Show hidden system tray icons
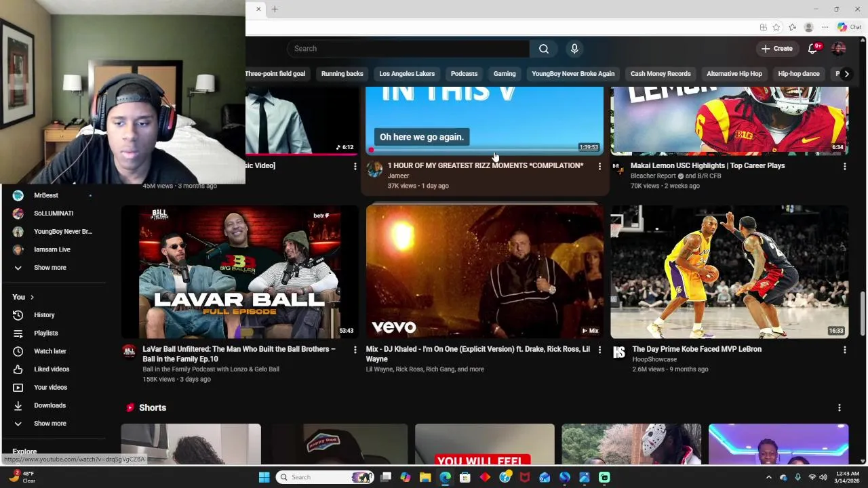Image resolution: width=868 pixels, height=488 pixels. pyautogui.click(x=768, y=477)
